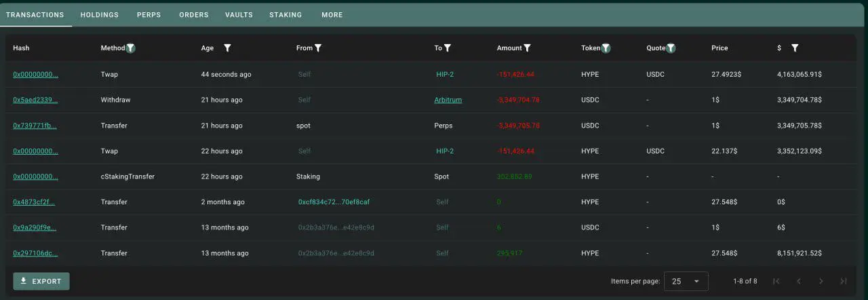Open hash link 0x739771fb transaction
Viewport: 868px width, 300px height.
35,126
